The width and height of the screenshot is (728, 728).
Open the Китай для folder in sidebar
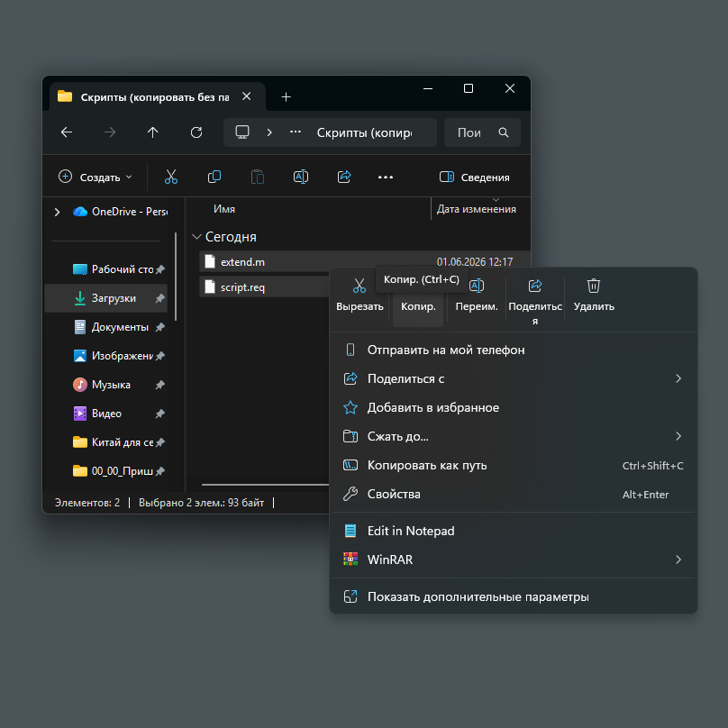(106, 442)
